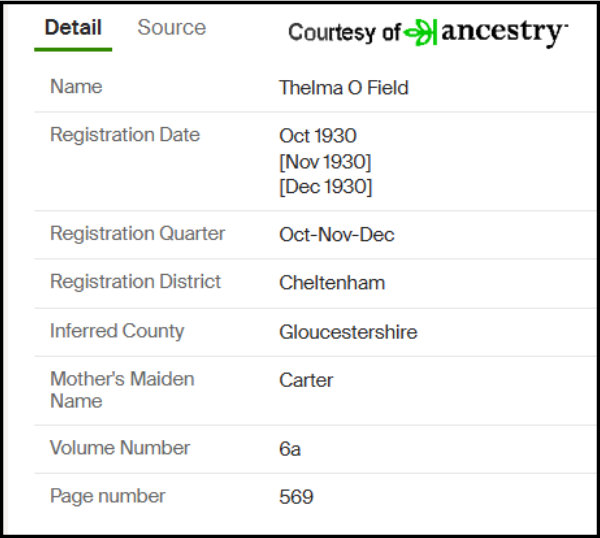Click the Mother's Maiden Name label
This screenshot has width=600, height=538.
point(122,390)
